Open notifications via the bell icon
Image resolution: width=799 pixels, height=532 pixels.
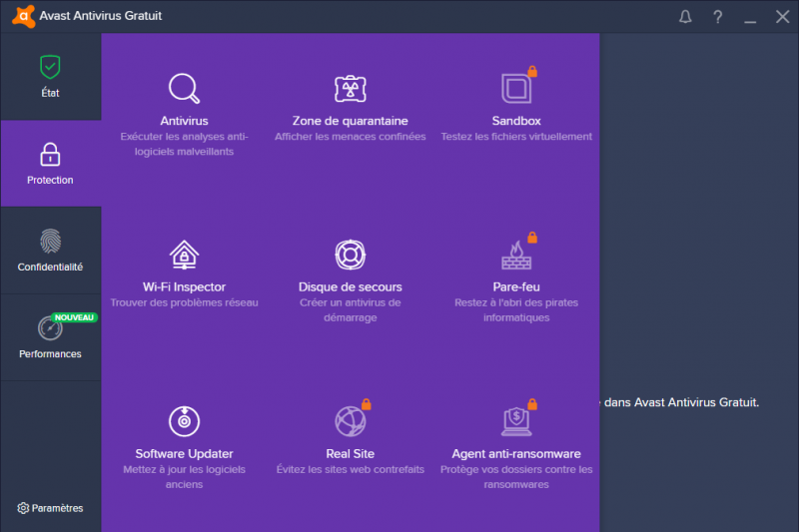(x=685, y=17)
